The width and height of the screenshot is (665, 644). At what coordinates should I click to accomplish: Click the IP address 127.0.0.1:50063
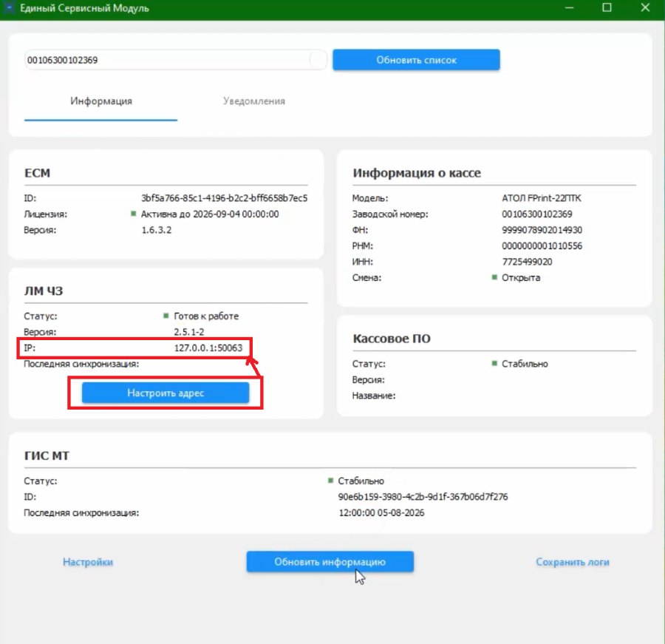208,348
